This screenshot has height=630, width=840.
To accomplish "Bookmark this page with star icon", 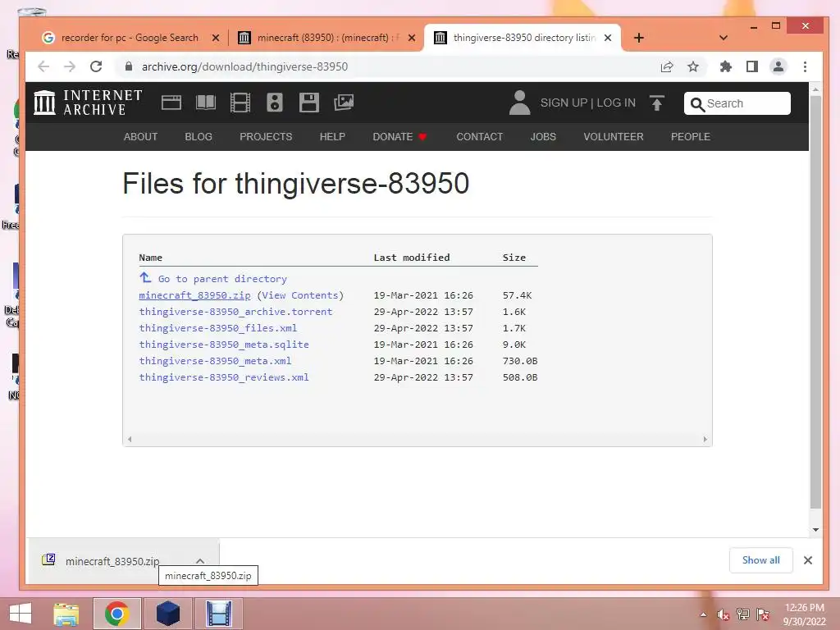I will pyautogui.click(x=693, y=66).
